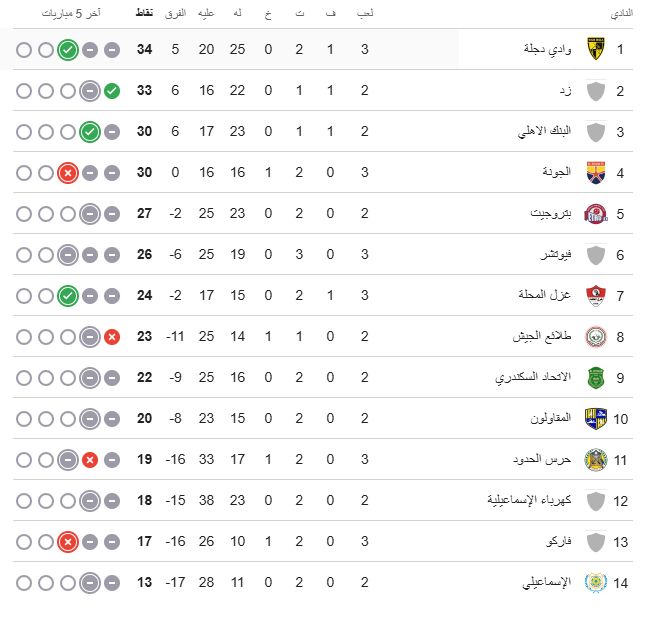Click the بتروجيت club logo
The image size is (655, 620).
click(x=596, y=213)
